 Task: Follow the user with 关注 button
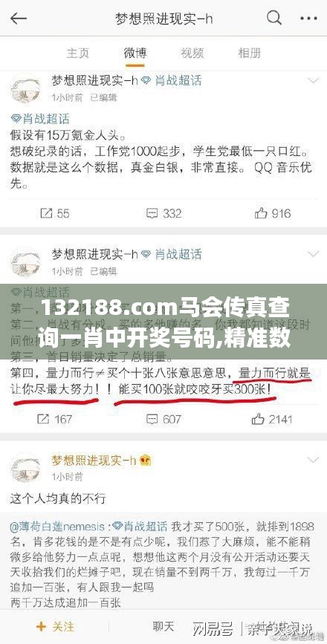click(x=55, y=627)
